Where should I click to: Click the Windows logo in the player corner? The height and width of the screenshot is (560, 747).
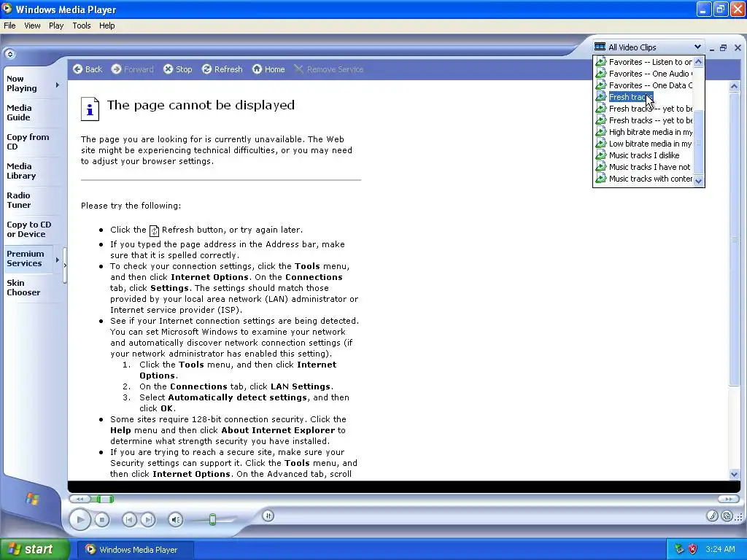click(x=32, y=499)
